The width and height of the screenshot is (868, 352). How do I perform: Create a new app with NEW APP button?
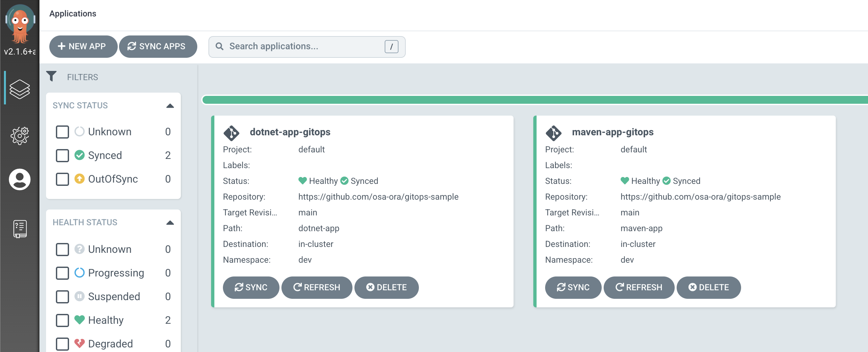click(83, 46)
